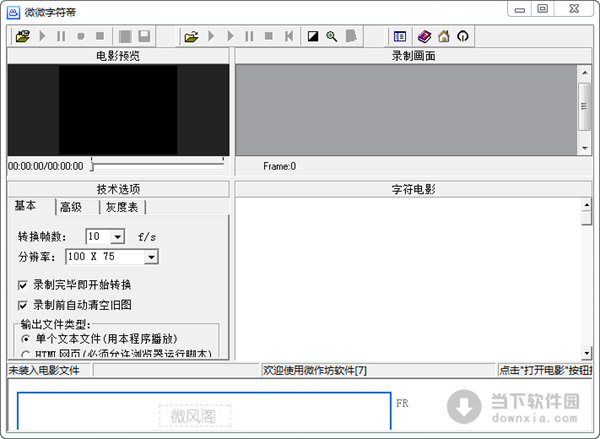This screenshot has height=439, width=600.
Task: Click the frame rate value 10 field
Action: coord(99,237)
